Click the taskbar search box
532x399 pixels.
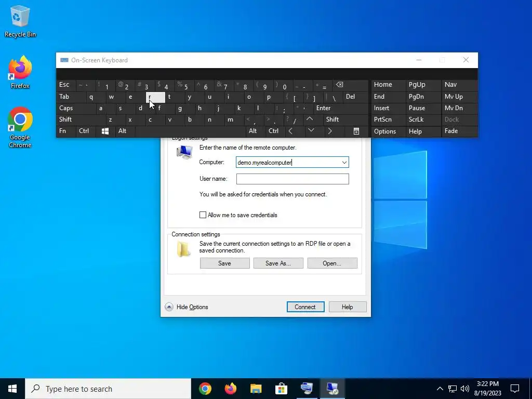pos(108,389)
